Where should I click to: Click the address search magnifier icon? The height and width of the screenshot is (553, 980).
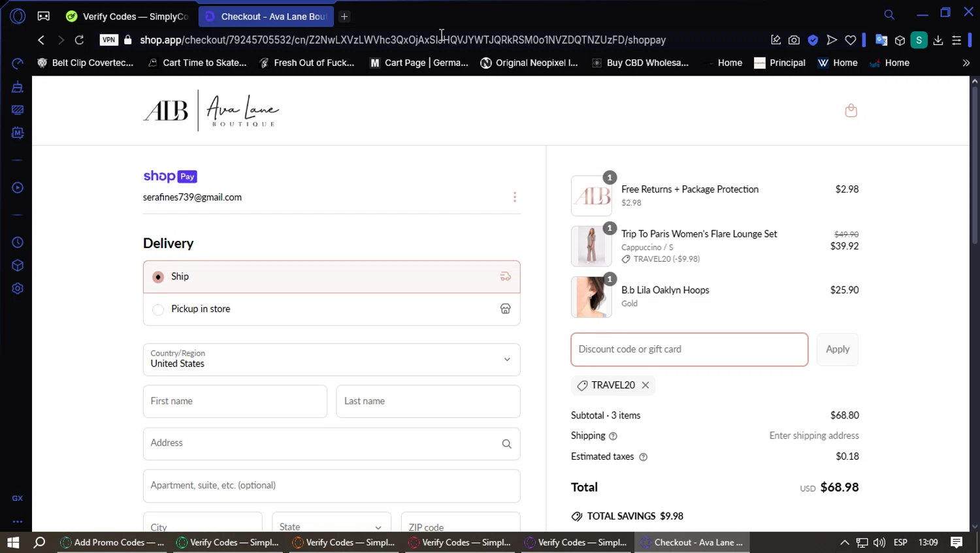[506, 444]
